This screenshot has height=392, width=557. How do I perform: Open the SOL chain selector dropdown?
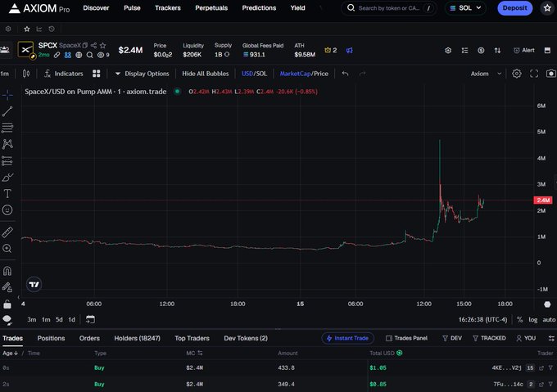point(465,8)
